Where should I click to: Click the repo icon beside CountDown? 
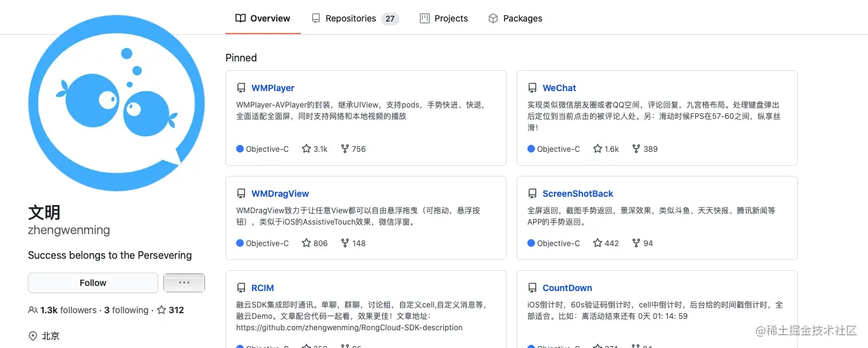(x=532, y=288)
